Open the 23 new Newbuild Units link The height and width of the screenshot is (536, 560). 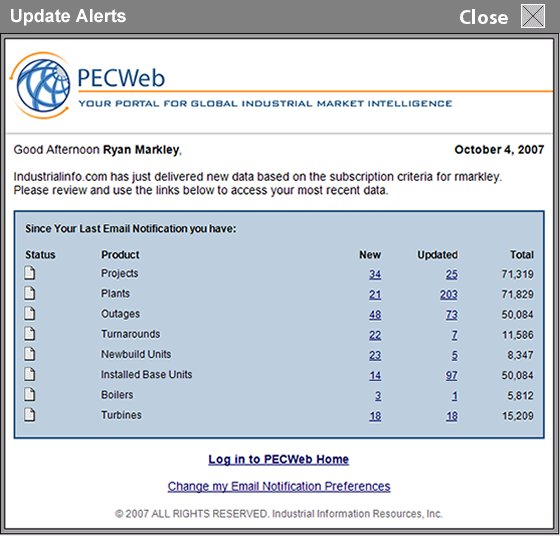pos(375,355)
